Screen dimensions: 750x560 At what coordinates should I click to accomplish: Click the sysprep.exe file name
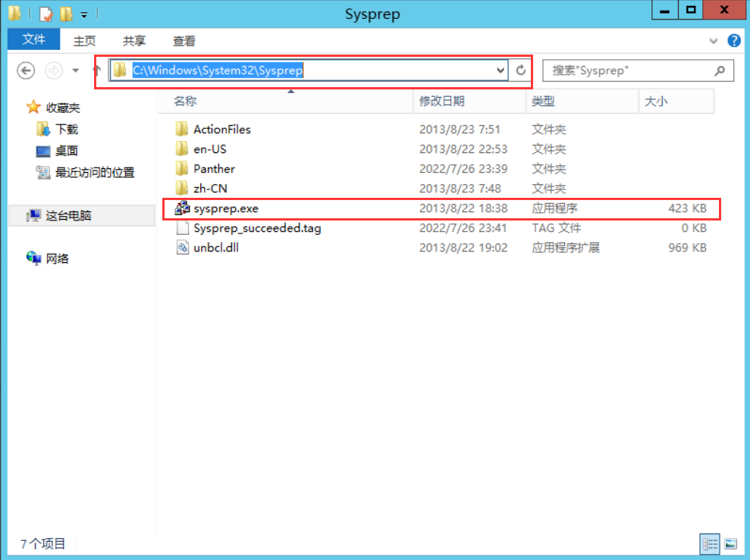tap(226, 208)
